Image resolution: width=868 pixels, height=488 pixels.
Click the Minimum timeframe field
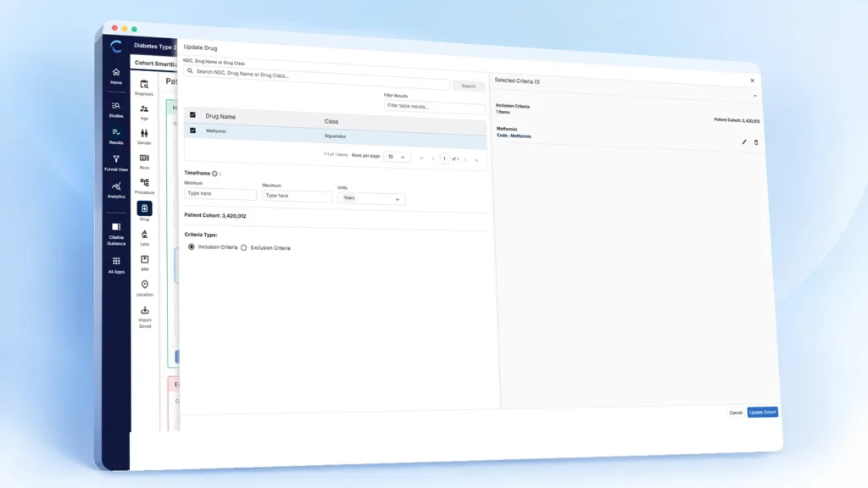pyautogui.click(x=220, y=194)
